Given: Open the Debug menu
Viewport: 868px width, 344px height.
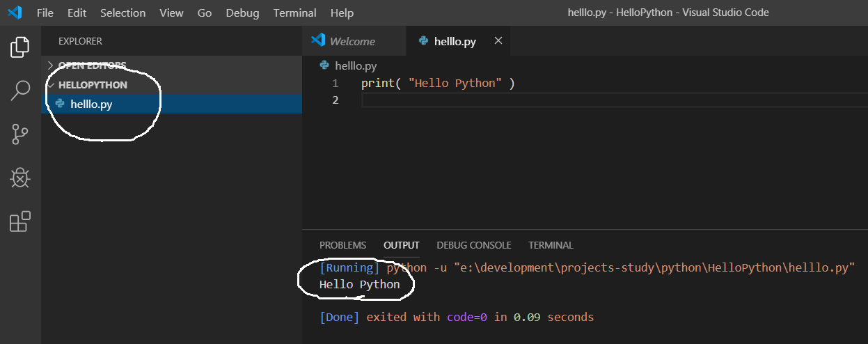Looking at the screenshot, I should (242, 13).
